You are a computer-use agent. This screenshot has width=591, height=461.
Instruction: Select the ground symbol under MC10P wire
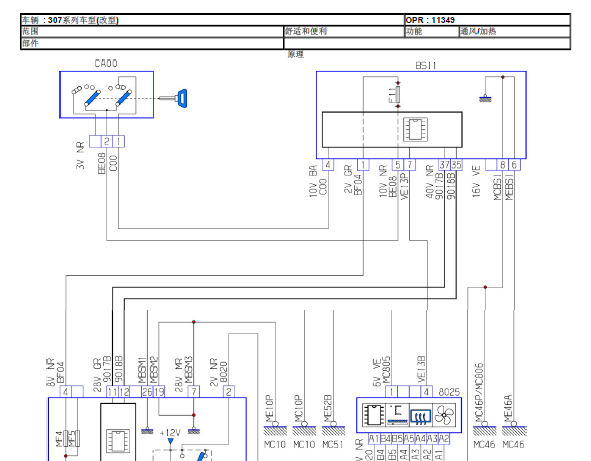pyautogui.click(x=305, y=429)
